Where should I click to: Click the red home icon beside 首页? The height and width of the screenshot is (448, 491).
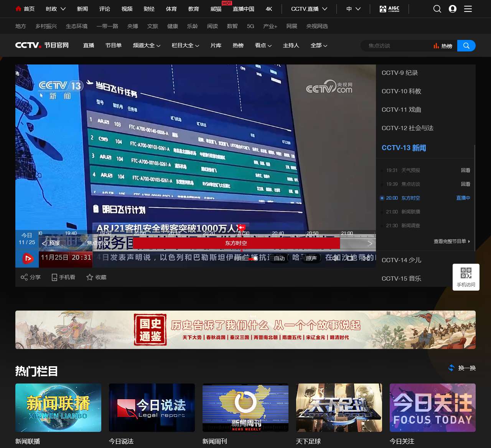(18, 8)
